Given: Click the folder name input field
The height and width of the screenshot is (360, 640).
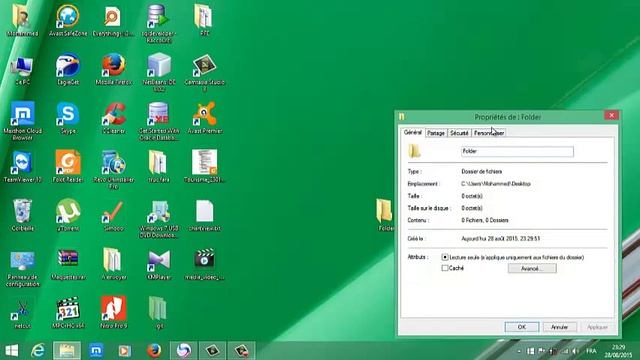Looking at the screenshot, I should click(517, 151).
